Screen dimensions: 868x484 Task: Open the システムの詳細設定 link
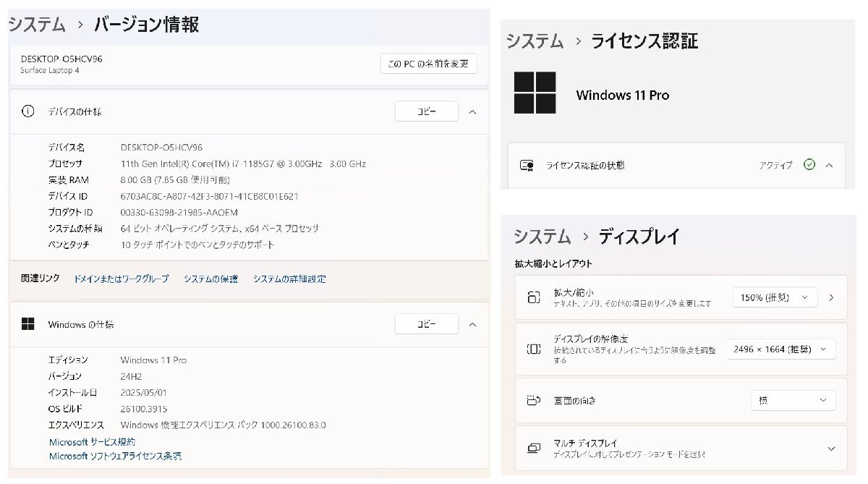289,279
